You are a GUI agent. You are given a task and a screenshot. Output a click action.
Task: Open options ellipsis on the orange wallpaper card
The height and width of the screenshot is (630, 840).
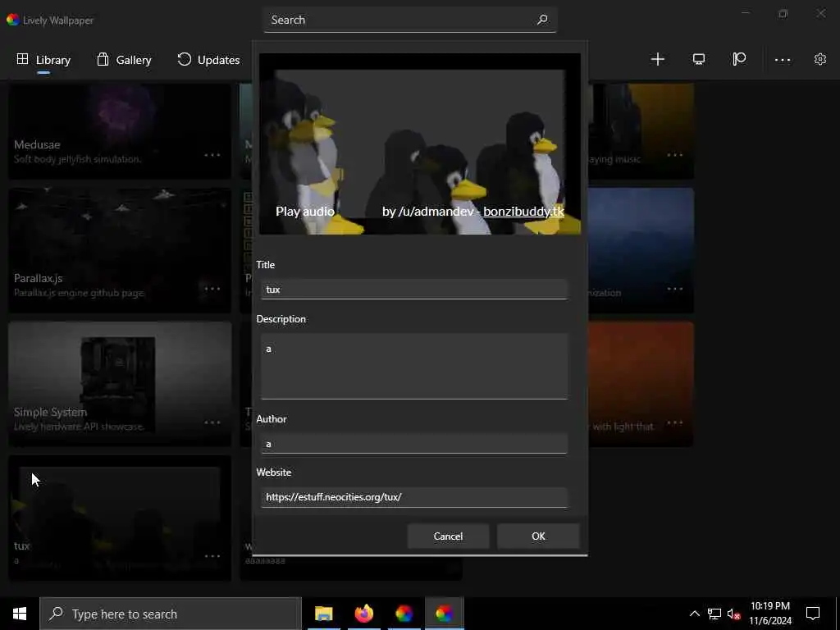[x=675, y=422]
